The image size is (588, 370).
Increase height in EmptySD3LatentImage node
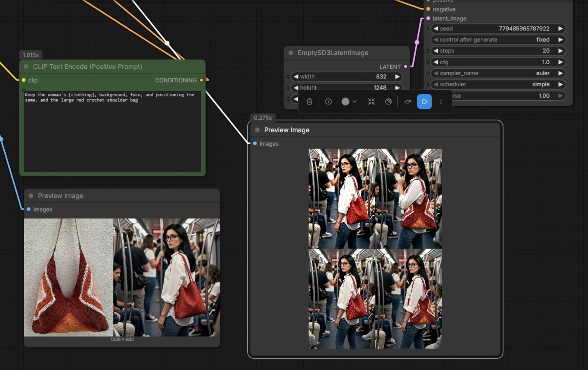coord(397,87)
